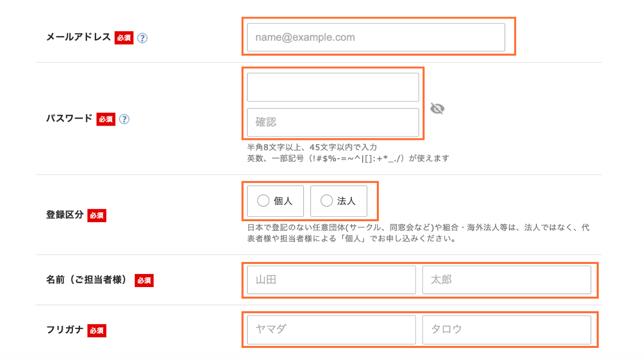Click the メールアドレス label text
The height and width of the screenshot is (362, 644).
point(78,37)
